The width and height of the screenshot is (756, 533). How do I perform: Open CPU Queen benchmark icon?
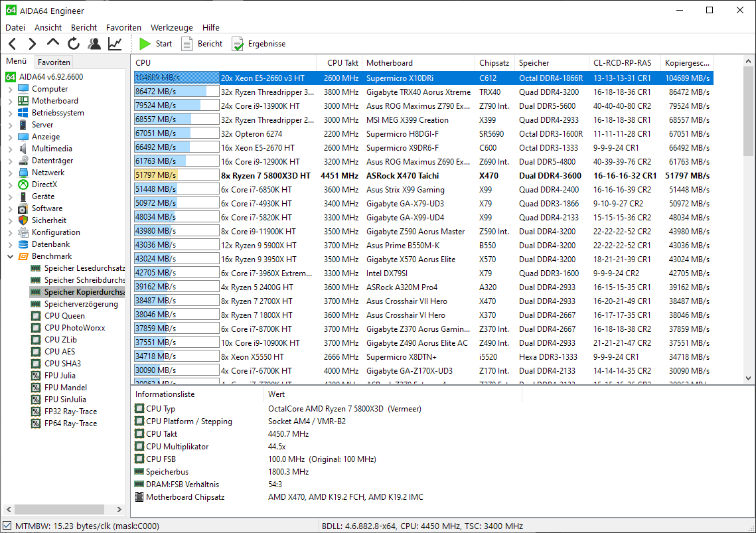(x=36, y=316)
